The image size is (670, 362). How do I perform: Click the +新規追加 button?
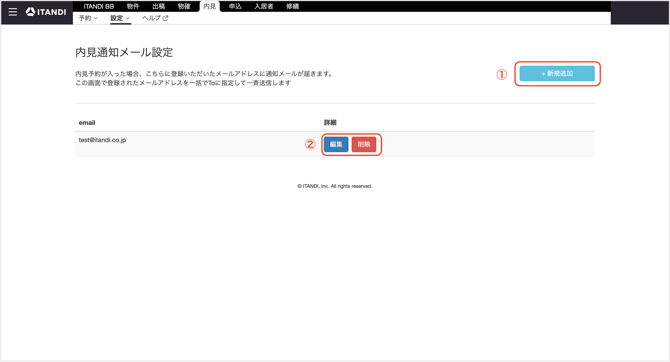point(557,74)
